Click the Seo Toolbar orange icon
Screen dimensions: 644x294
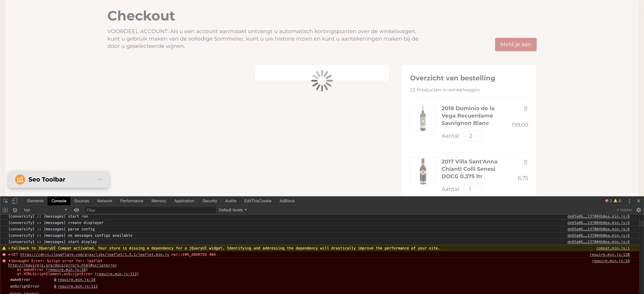tap(20, 179)
